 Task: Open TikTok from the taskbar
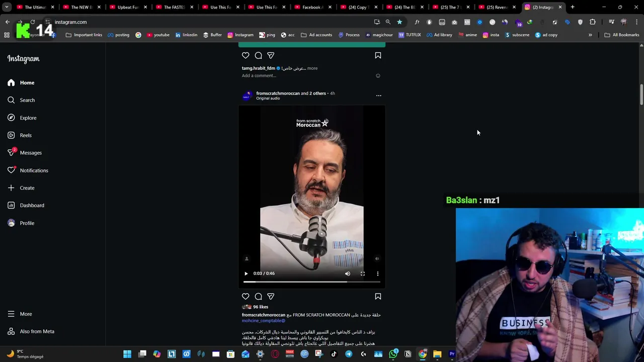point(334,354)
